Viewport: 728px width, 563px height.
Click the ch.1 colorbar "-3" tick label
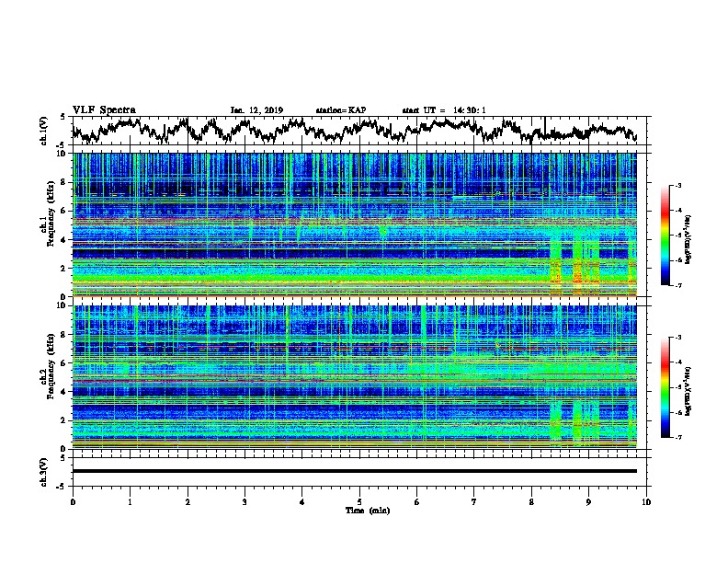click(x=677, y=186)
